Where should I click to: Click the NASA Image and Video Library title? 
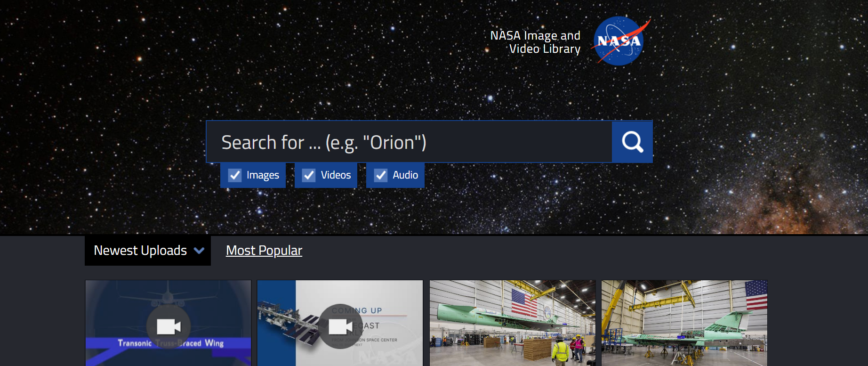536,42
